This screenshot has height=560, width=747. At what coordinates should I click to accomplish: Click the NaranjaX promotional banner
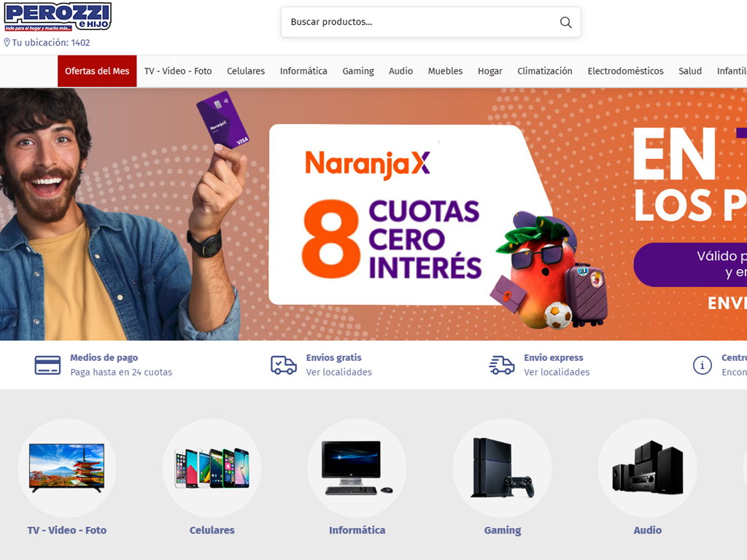click(373, 214)
